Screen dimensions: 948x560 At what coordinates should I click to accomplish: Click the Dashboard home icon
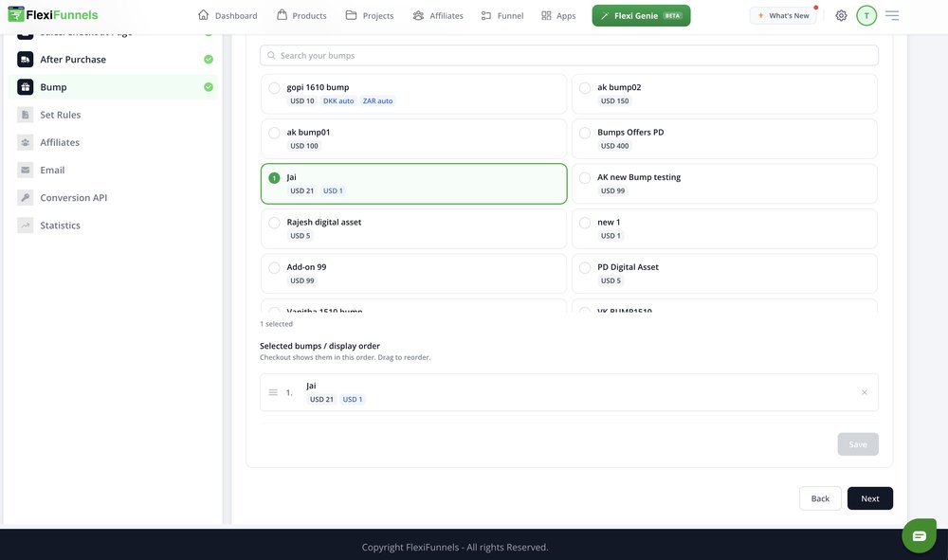203,15
